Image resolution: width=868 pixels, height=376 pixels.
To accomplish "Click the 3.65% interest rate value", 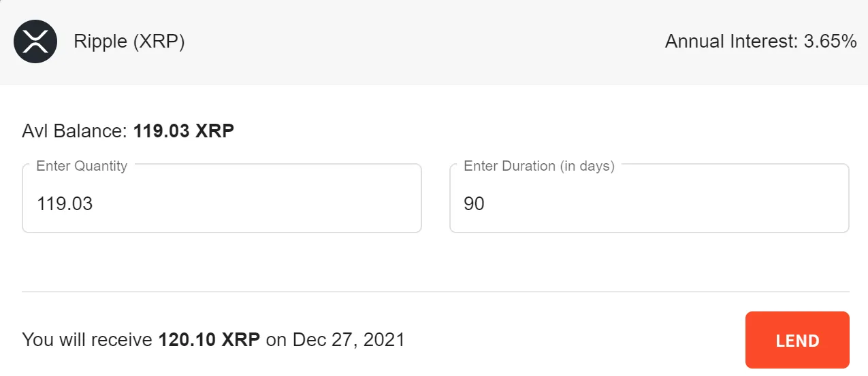I will click(830, 41).
